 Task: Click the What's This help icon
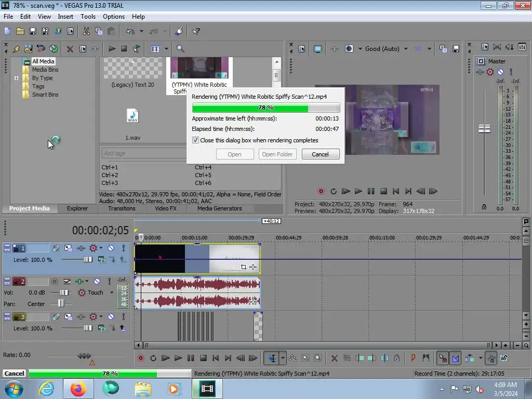tap(196, 31)
